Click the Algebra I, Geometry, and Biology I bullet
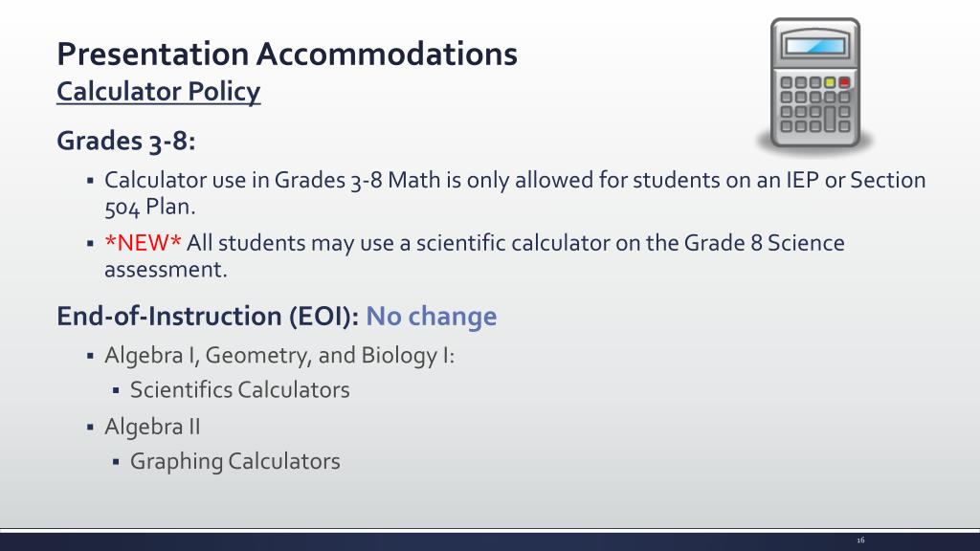Screen dimensions: 980x551 coord(279,356)
